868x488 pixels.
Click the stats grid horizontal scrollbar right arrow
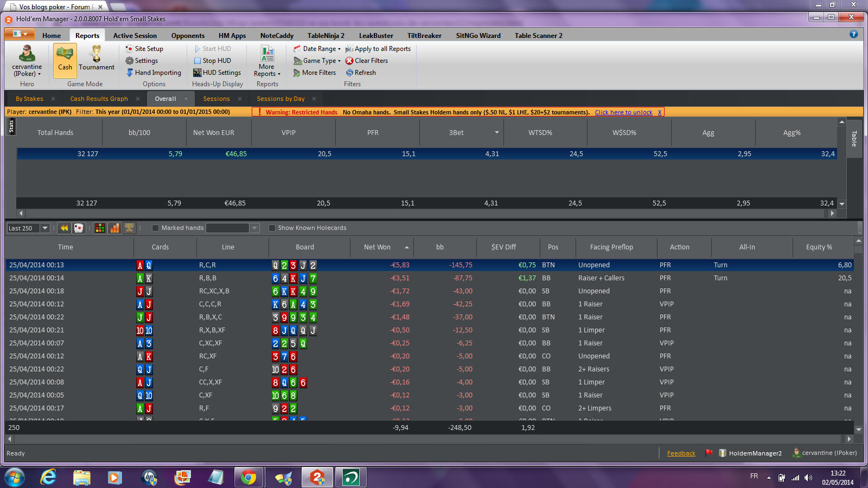(832, 213)
